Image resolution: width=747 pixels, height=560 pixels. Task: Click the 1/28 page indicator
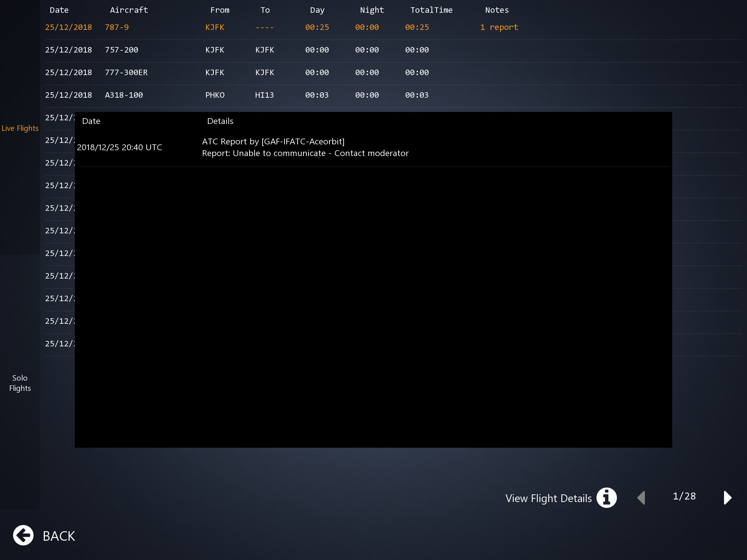684,496
